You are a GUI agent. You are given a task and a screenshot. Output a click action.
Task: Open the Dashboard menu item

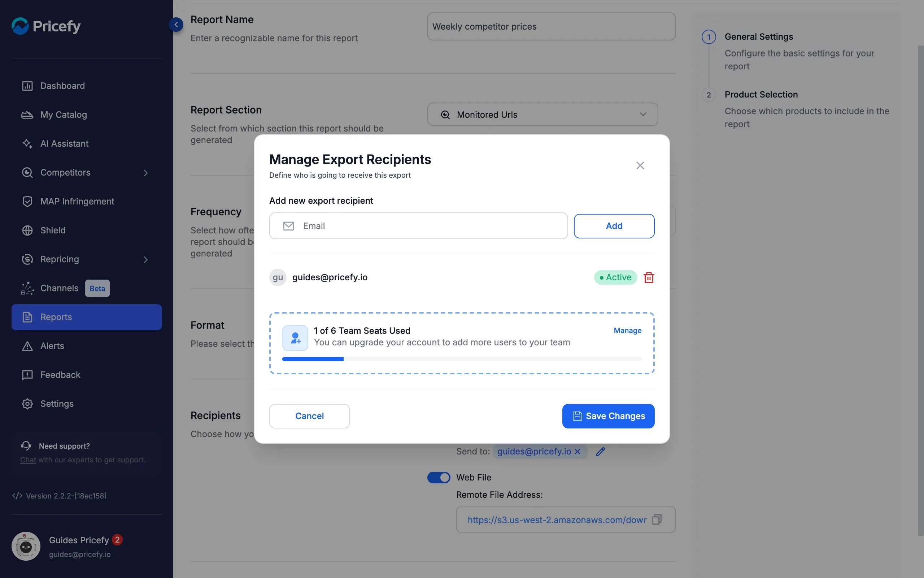pos(87,86)
